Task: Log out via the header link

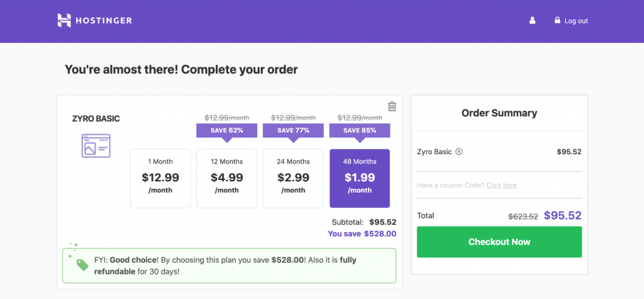Action: [x=576, y=21]
